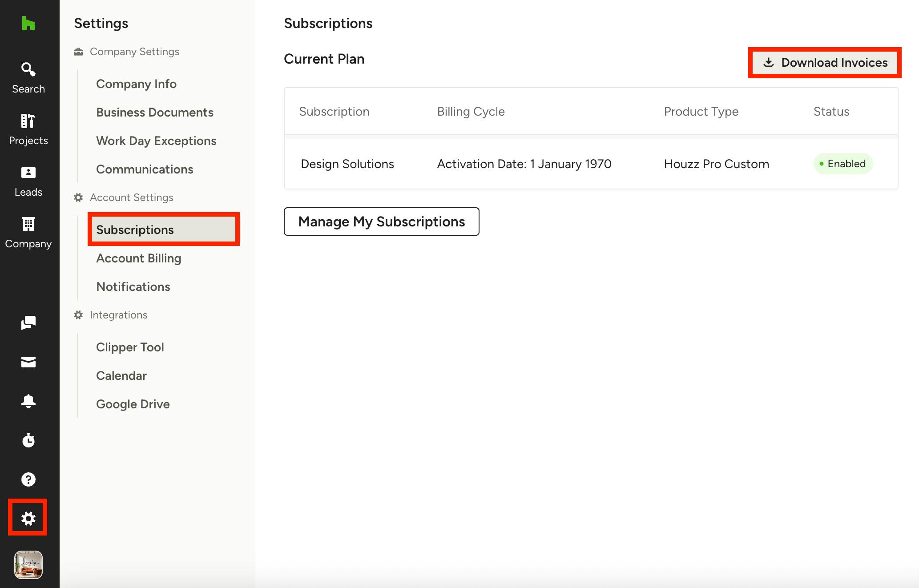Click the Billing Cycle column header
Image resolution: width=919 pixels, height=588 pixels.
pyautogui.click(x=471, y=112)
